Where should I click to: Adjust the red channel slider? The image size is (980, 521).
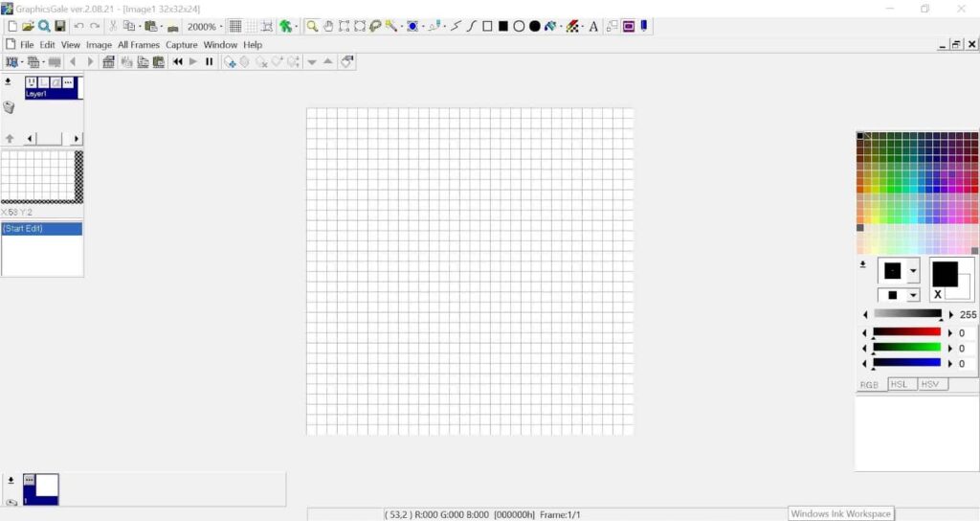point(906,332)
